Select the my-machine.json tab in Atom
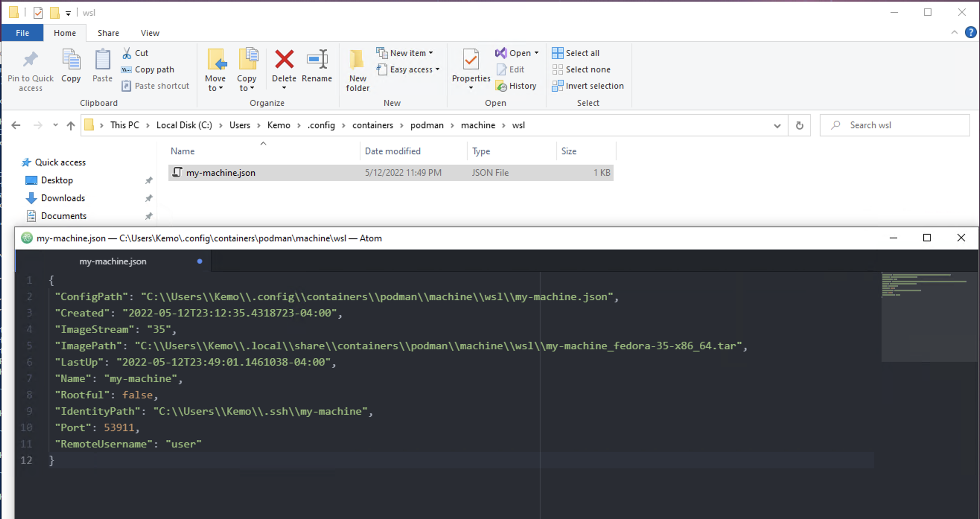This screenshot has width=980, height=519. 112,261
